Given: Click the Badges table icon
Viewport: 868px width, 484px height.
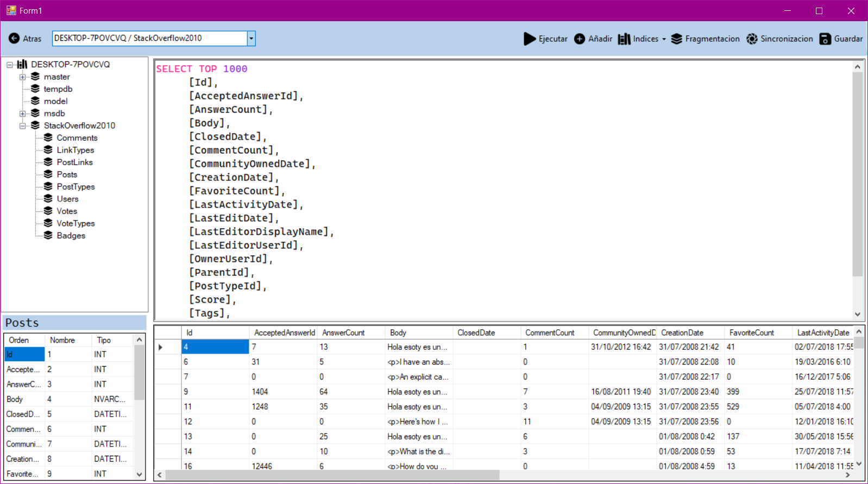Looking at the screenshot, I should point(48,235).
